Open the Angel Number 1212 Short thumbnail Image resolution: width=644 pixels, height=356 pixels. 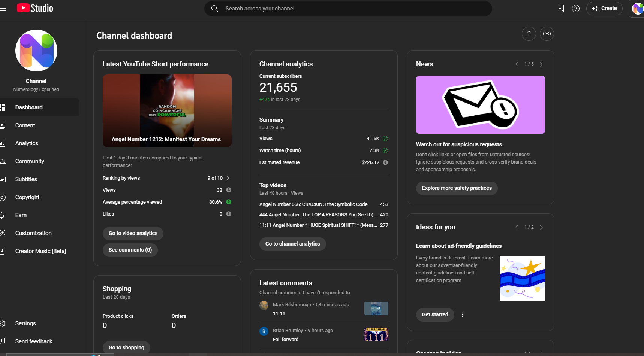[167, 111]
